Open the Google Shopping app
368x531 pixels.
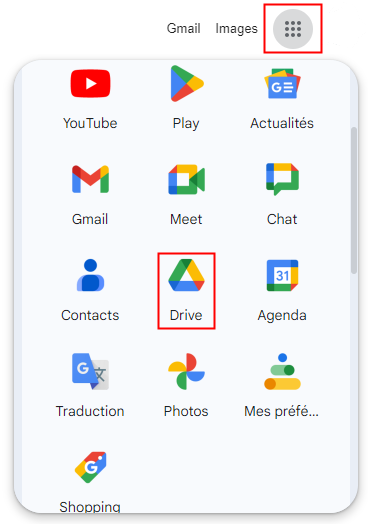[x=90, y=481]
